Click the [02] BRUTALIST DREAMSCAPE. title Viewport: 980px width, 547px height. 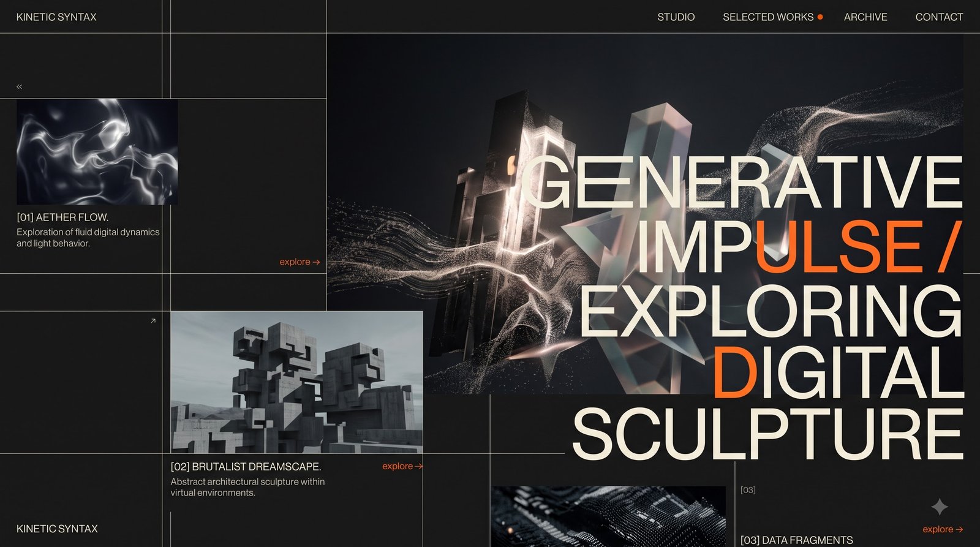click(246, 467)
